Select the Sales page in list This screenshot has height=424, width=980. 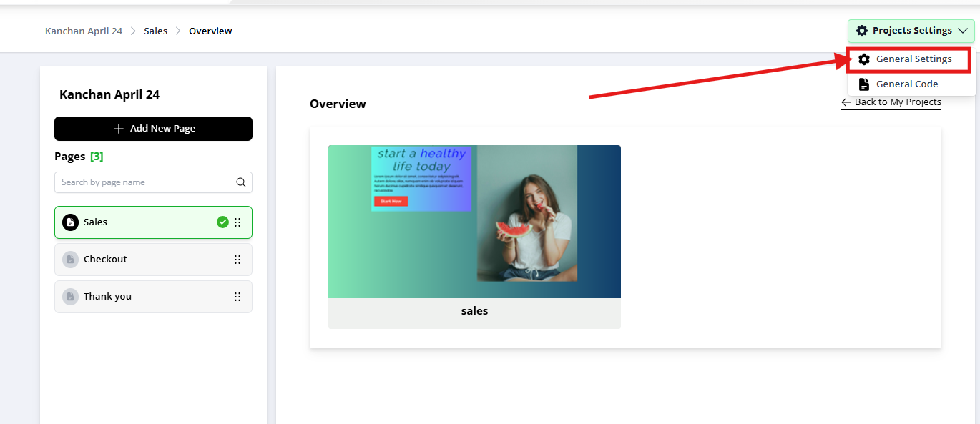coord(153,222)
